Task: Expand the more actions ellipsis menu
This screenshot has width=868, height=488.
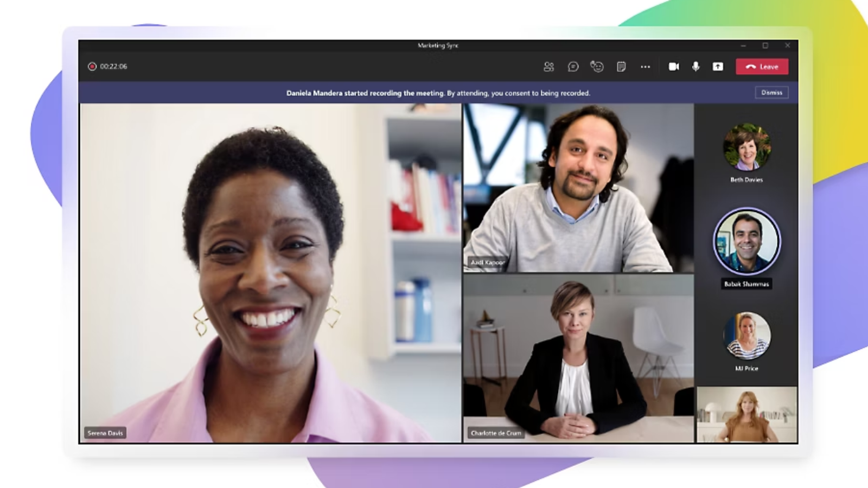Action: point(645,67)
